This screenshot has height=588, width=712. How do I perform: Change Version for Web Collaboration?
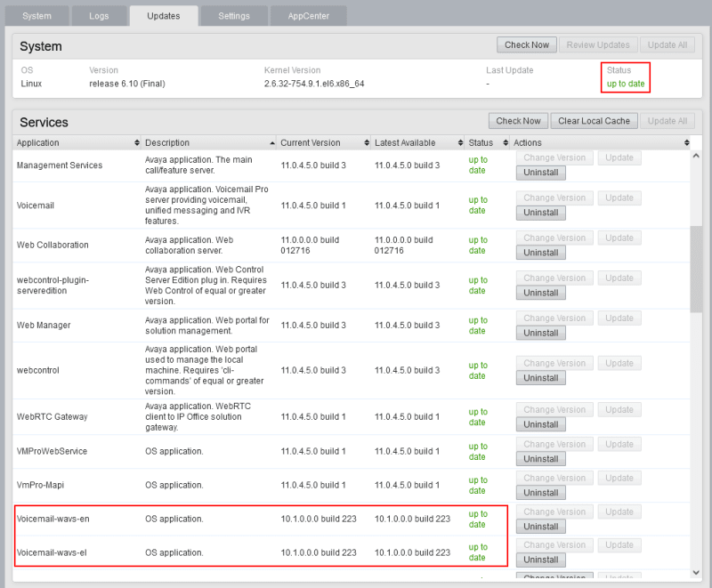point(554,238)
